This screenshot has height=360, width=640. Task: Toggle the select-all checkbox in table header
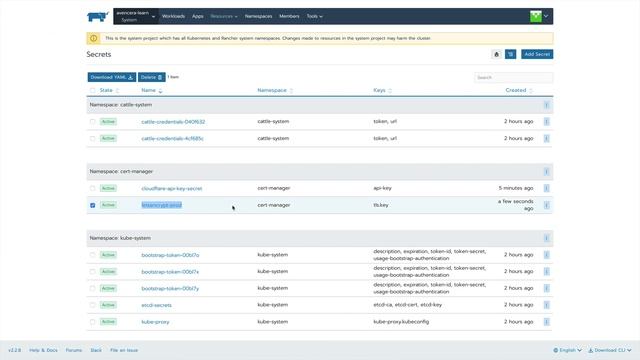(93, 90)
